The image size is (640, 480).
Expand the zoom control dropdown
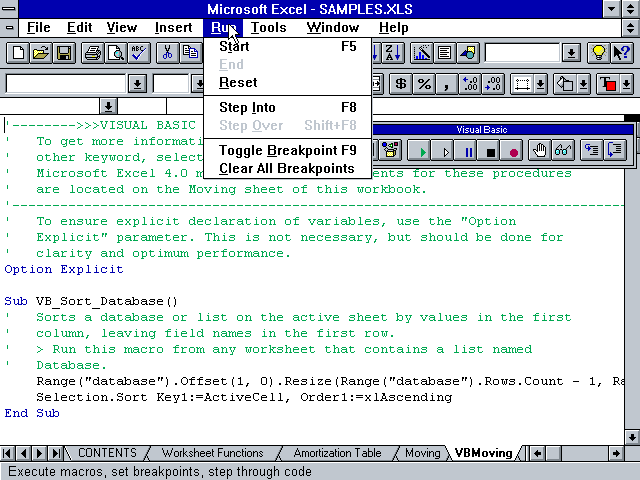coord(570,53)
